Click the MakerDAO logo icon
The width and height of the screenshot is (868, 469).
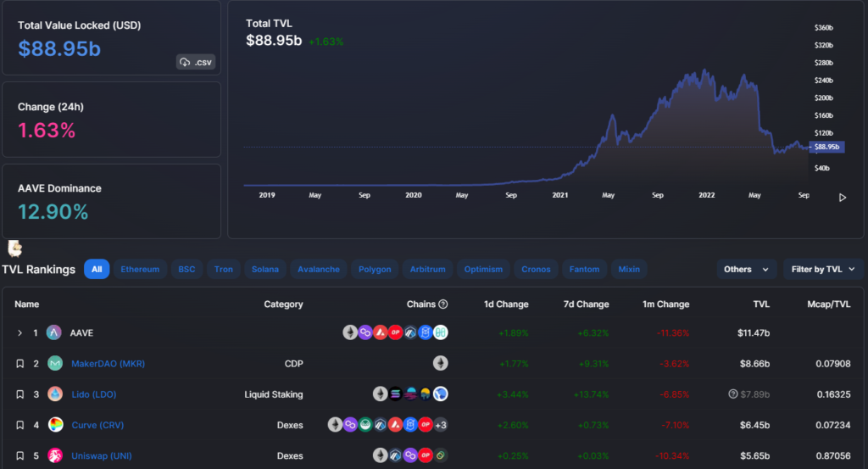[55, 364]
